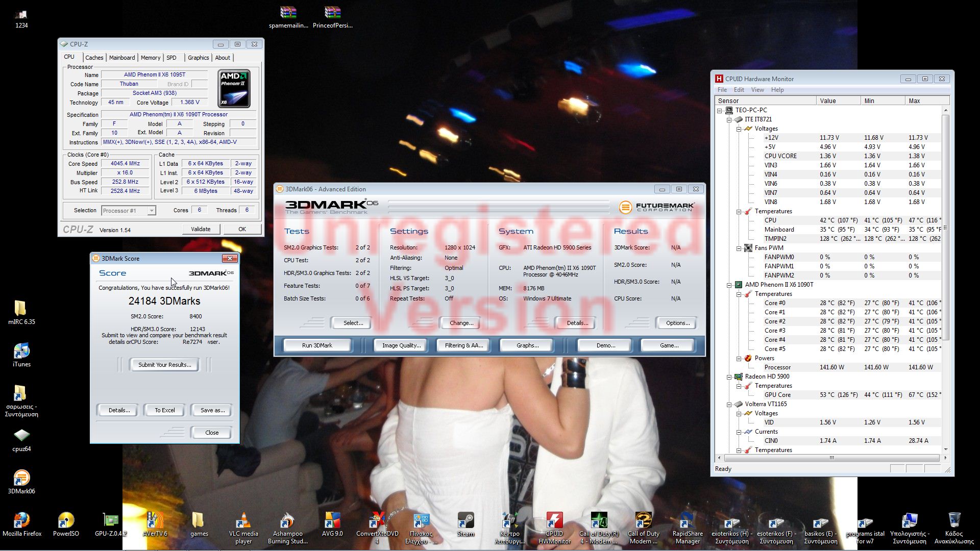Click Run 3DMark button
980x551 pixels.
[x=317, y=345]
